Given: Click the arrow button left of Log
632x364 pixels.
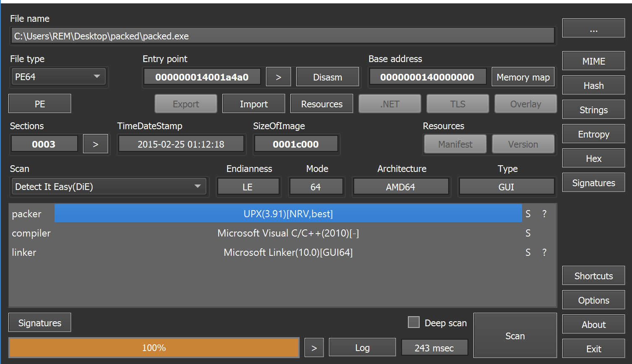Looking at the screenshot, I should click(314, 348).
